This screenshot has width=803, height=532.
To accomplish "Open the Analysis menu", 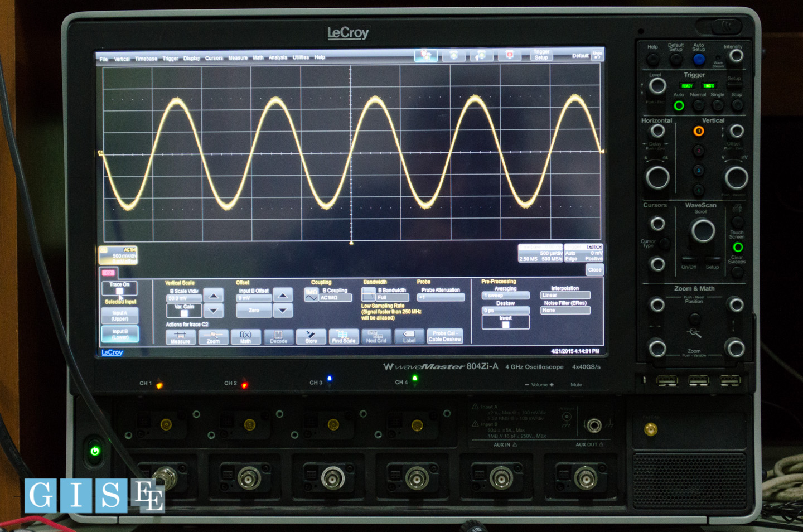I will click(278, 57).
